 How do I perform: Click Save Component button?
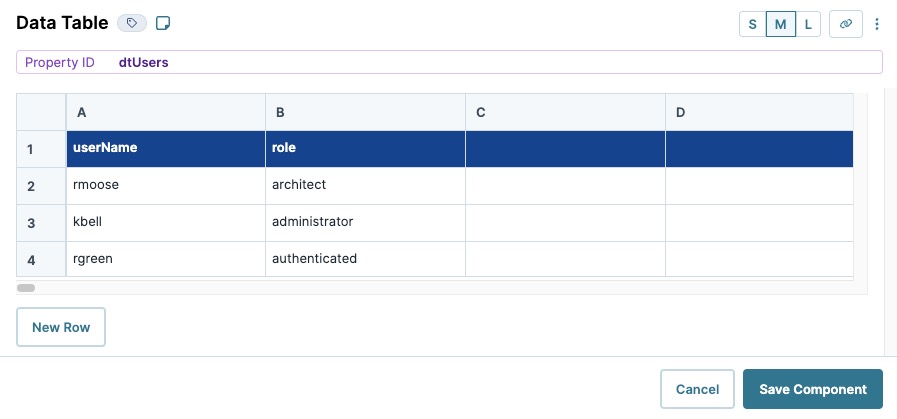(x=812, y=389)
